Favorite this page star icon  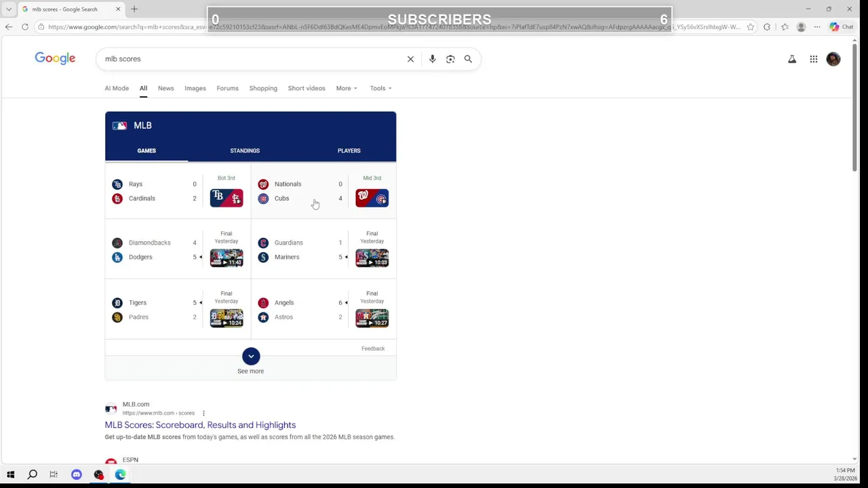coord(751,27)
